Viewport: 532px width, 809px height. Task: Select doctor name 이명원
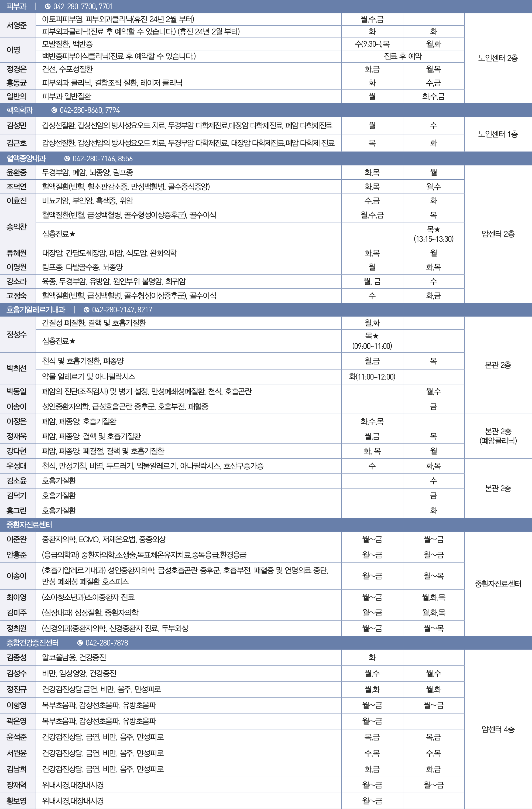(17, 267)
